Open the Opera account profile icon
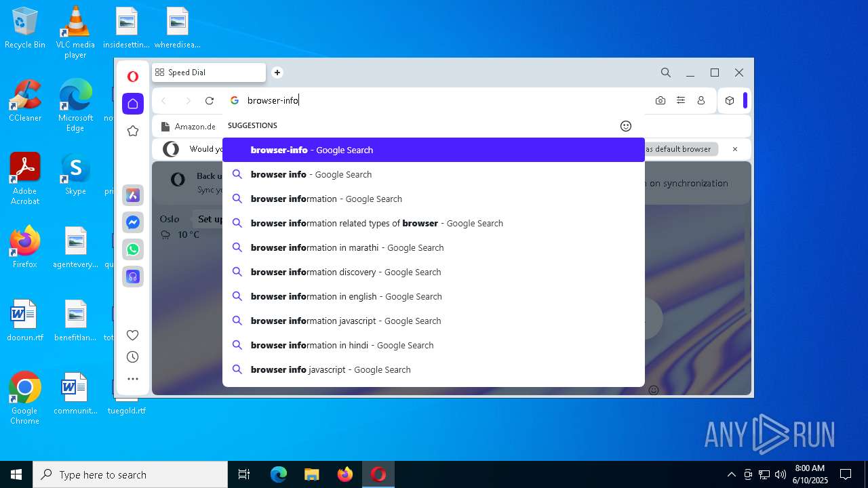This screenshot has width=868, height=488. [701, 100]
